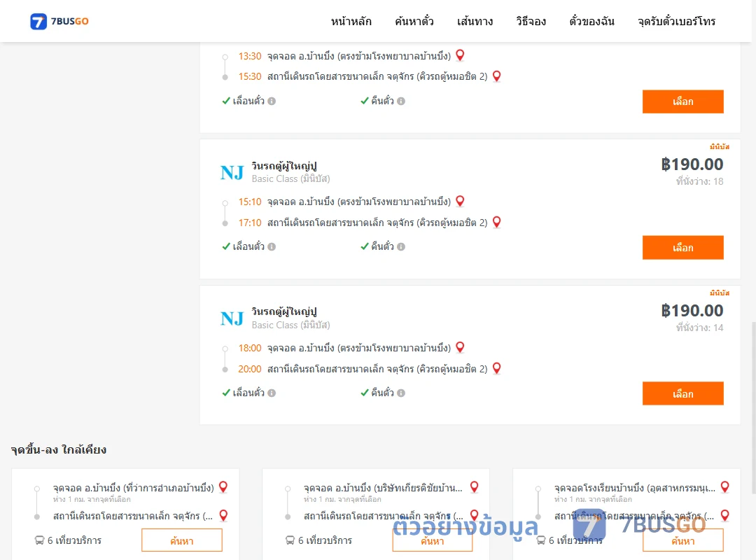Open the จุดรับตั๋วเบอร์โทร menu
This screenshot has height=560, width=756.
676,21
